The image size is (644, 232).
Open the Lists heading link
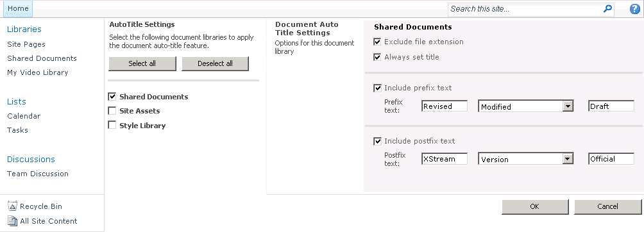pyautogui.click(x=17, y=101)
